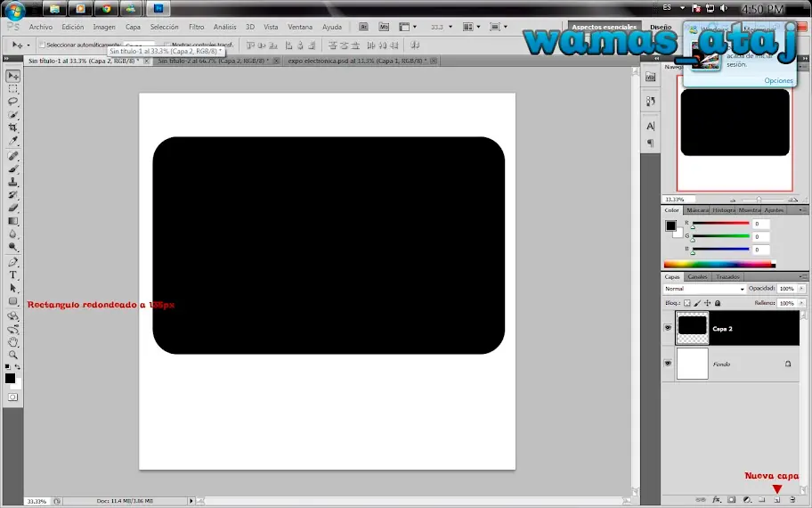812x508 pixels.
Task: Create new adjustment layer icon
Action: point(747,500)
